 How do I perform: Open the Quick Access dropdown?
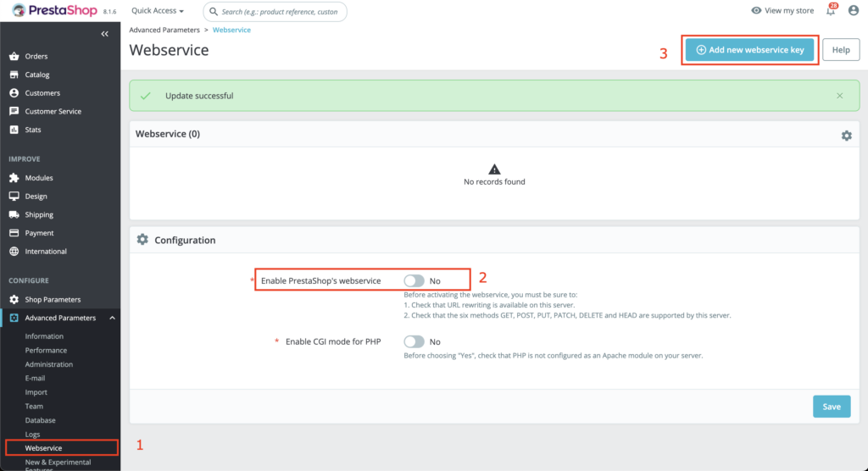click(x=157, y=10)
